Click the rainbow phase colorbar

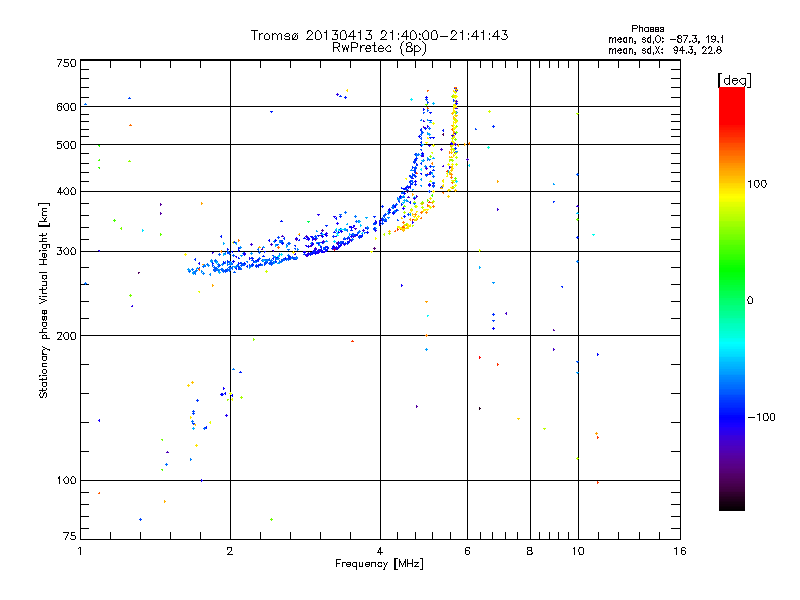point(732,299)
